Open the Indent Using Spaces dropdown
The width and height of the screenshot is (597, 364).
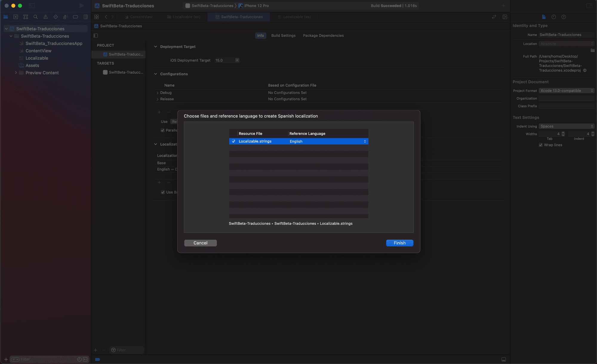[x=566, y=126]
